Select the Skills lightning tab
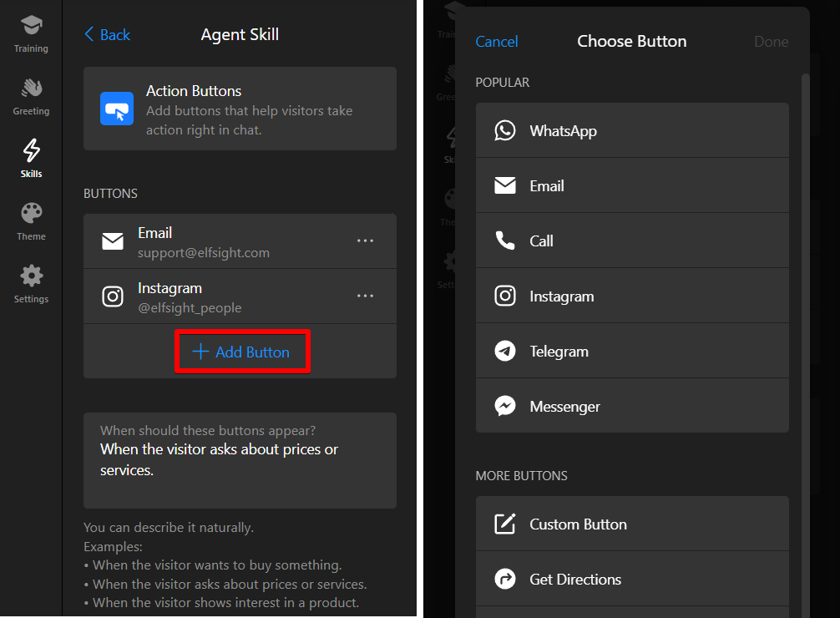Screen dimensions: 840x618 tap(31, 159)
